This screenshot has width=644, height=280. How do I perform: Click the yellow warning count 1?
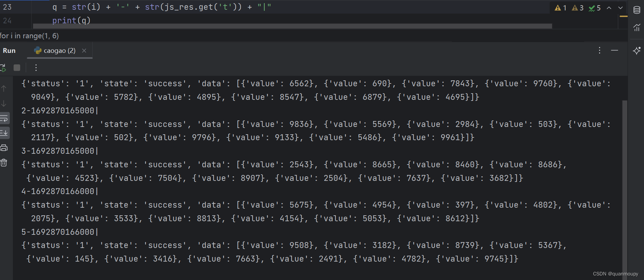point(561,8)
